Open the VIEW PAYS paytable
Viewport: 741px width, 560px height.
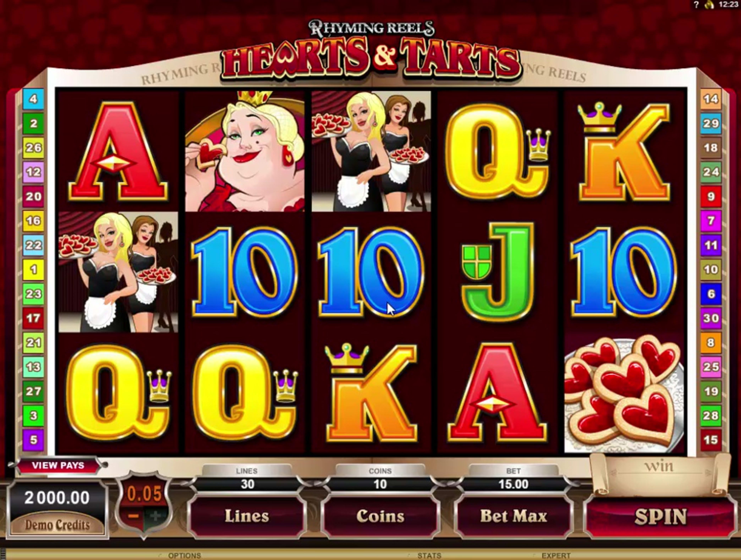(x=58, y=466)
